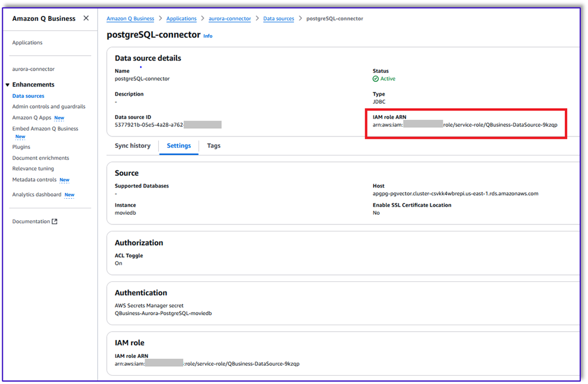Close the Amazon Q Business side panel
588x384 pixels.
click(86, 18)
